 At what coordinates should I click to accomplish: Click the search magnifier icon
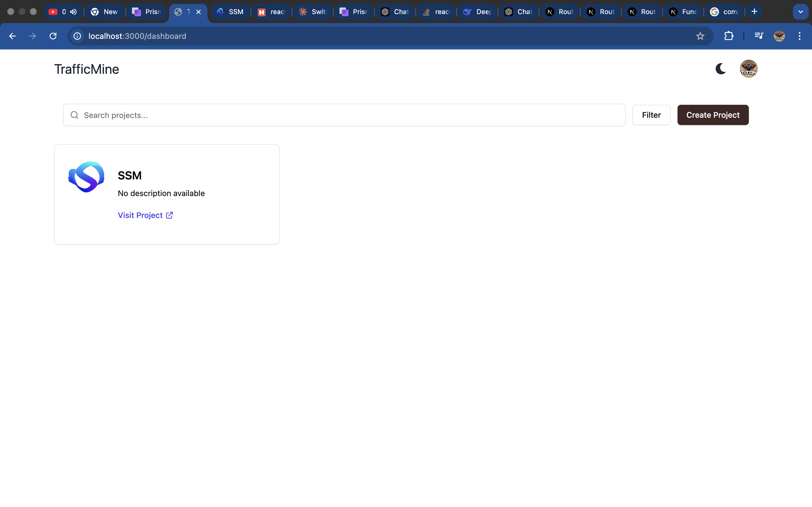(74, 115)
